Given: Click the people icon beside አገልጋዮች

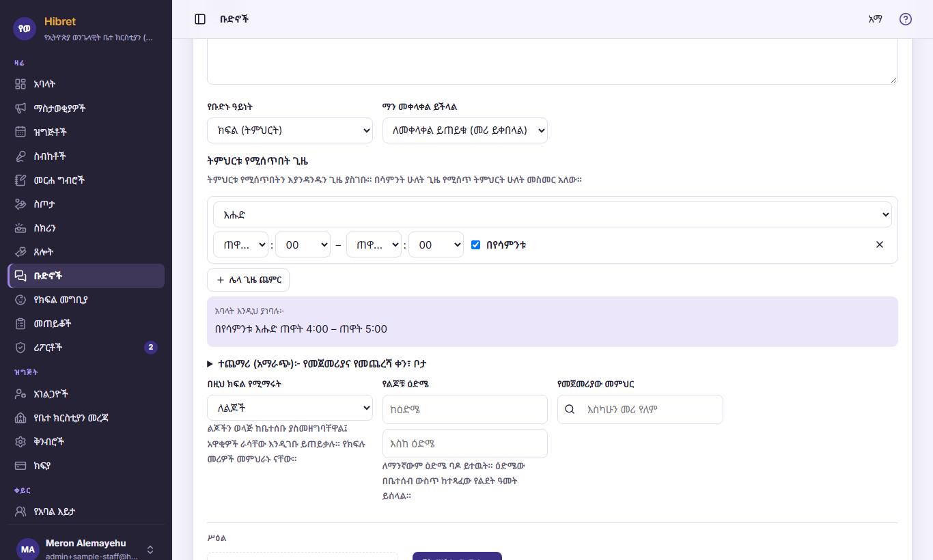Looking at the screenshot, I should point(20,394).
